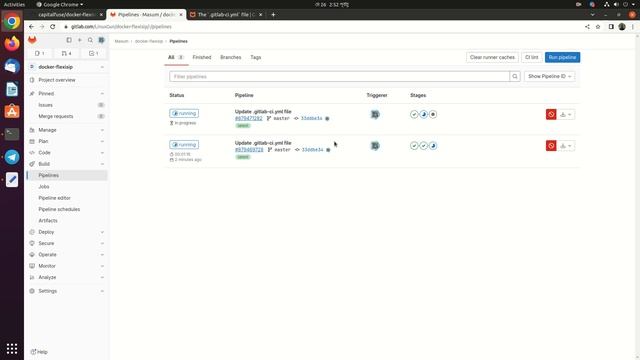Image resolution: width=640 pixels, height=360 pixels.
Task: Open download artifacts dropdown for first pipeline
Action: coord(566,114)
